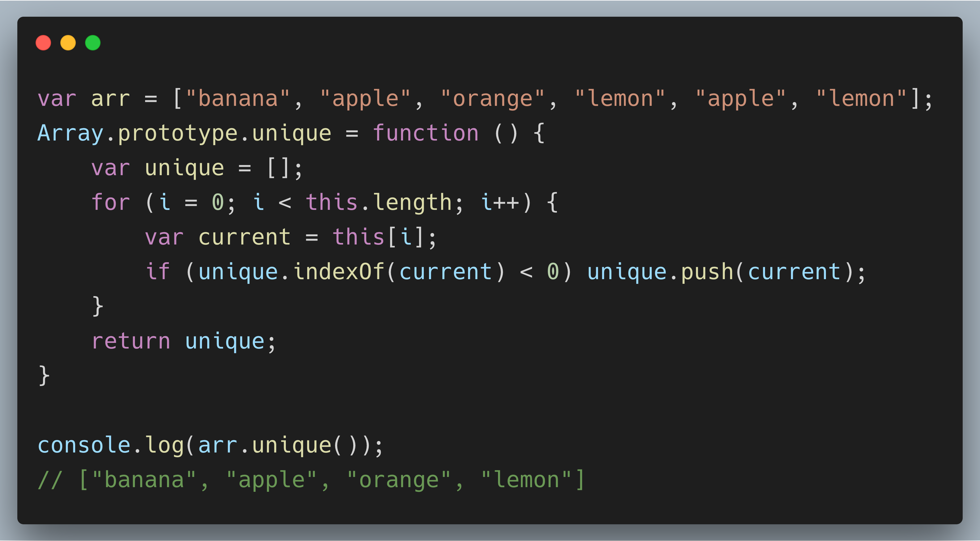Click the 'i++' increment expression
This screenshot has height=541, width=980.
coord(500,202)
